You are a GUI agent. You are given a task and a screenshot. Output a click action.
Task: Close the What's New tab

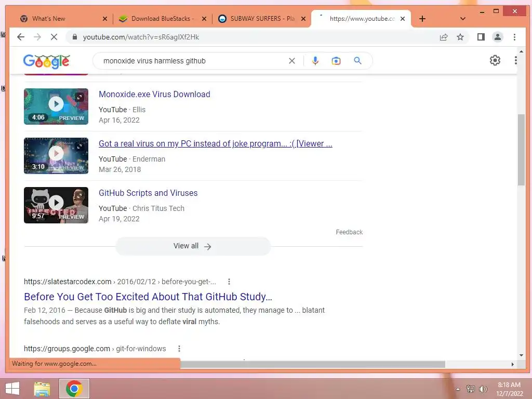click(x=105, y=19)
